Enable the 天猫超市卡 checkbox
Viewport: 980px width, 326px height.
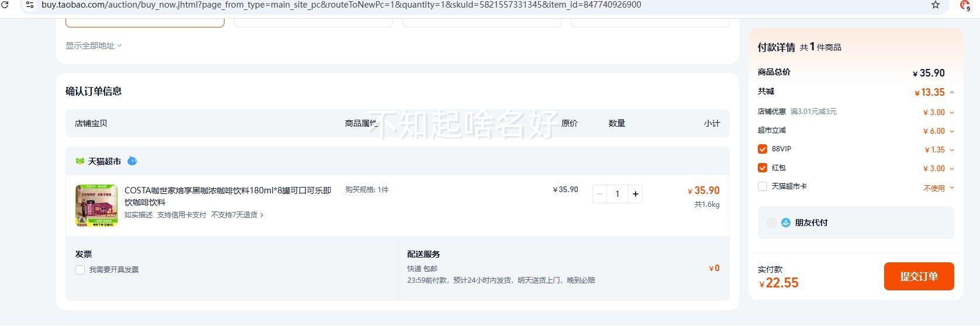tap(762, 186)
